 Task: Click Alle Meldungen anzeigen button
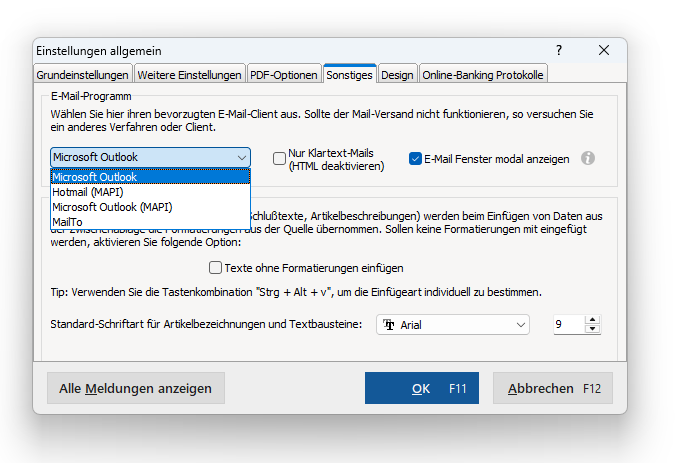point(136,388)
